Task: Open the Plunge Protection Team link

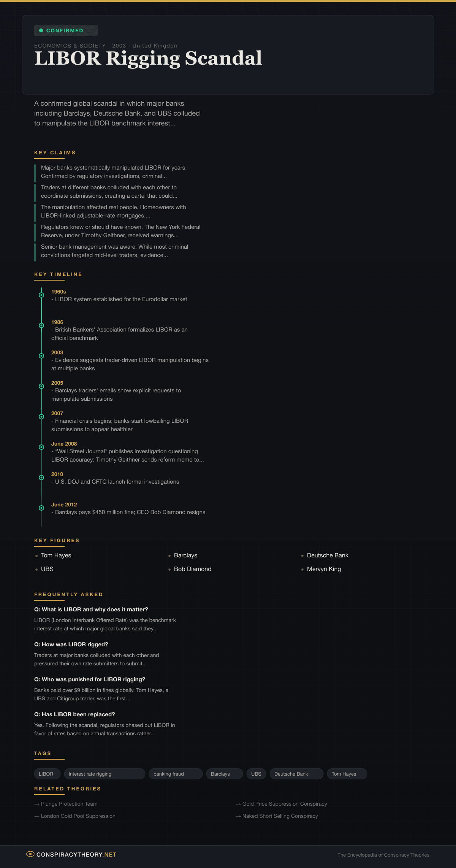Action: coord(69,804)
